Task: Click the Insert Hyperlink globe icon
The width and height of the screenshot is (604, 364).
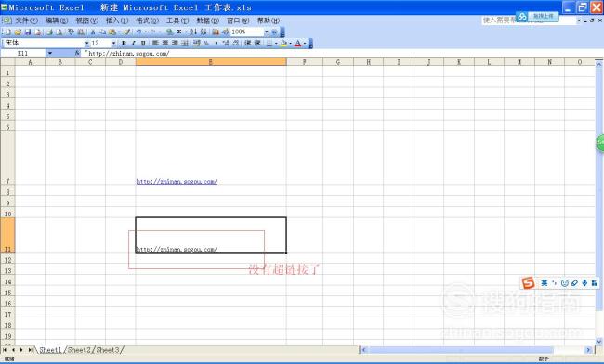Action: click(x=170, y=32)
